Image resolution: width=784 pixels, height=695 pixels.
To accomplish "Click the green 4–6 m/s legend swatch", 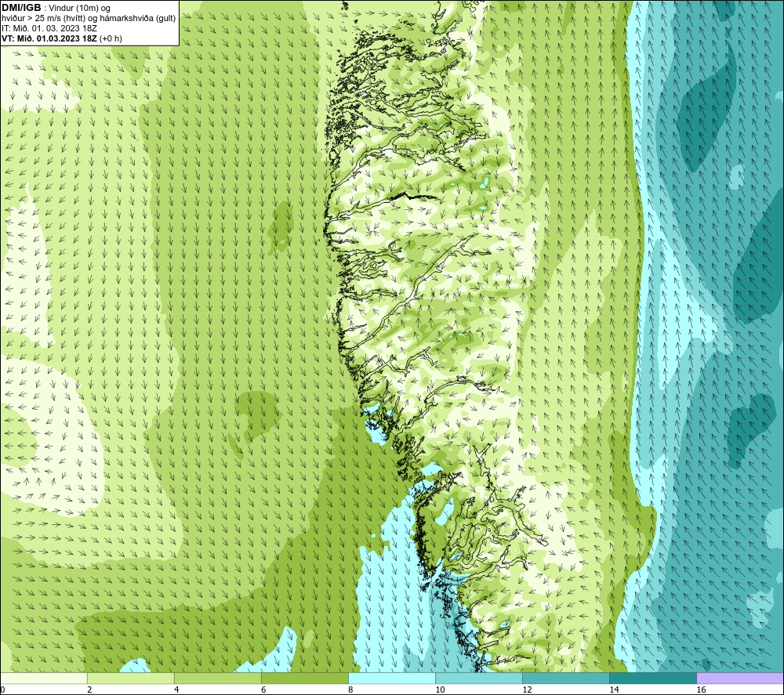I will pos(217,679).
